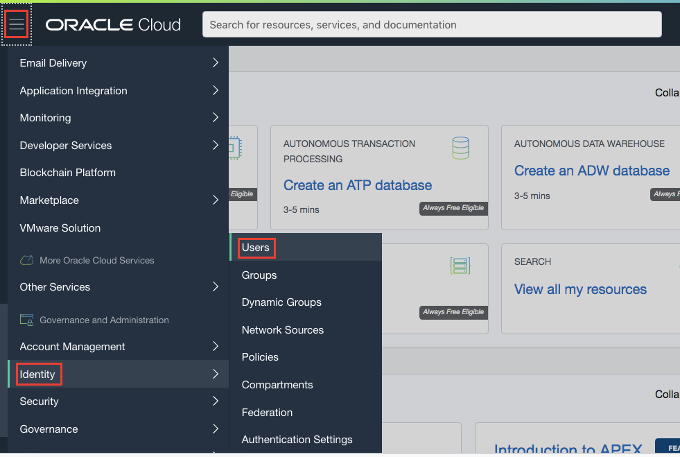Click the Oracle Cloud logo
This screenshot has height=457, width=680.
pos(113,25)
